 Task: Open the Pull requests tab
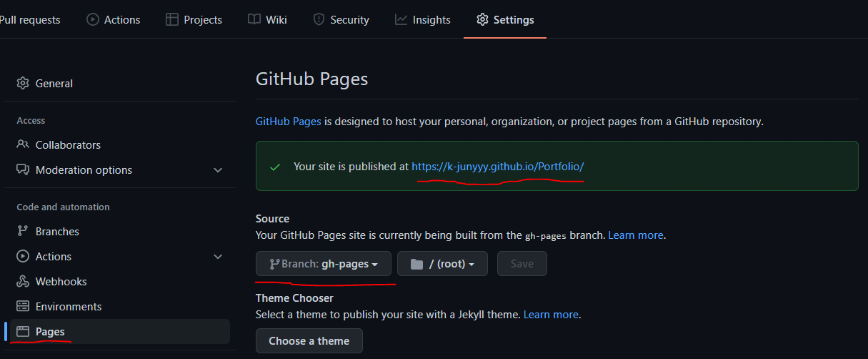pos(29,19)
